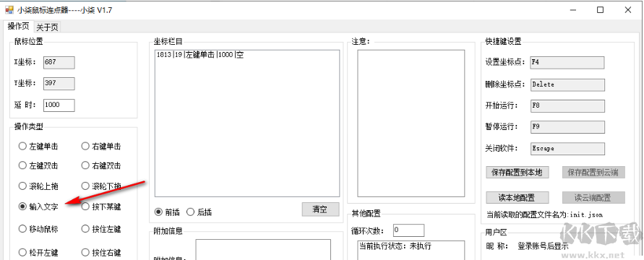Click the 设置坐标点 hotkey field F4
Viewport: 644px width, 260px height.
pos(567,62)
